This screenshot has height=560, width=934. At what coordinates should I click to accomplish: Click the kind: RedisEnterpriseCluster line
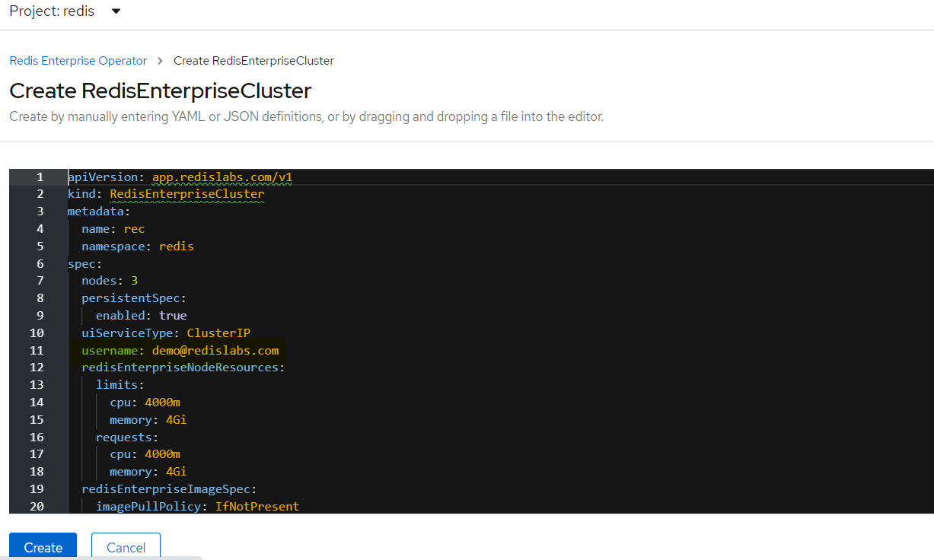tap(166, 194)
